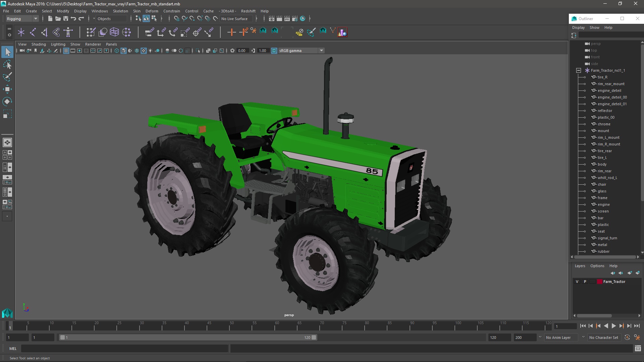The height and width of the screenshot is (362, 644).
Task: Open the viewport Renderer menu
Action: click(93, 44)
